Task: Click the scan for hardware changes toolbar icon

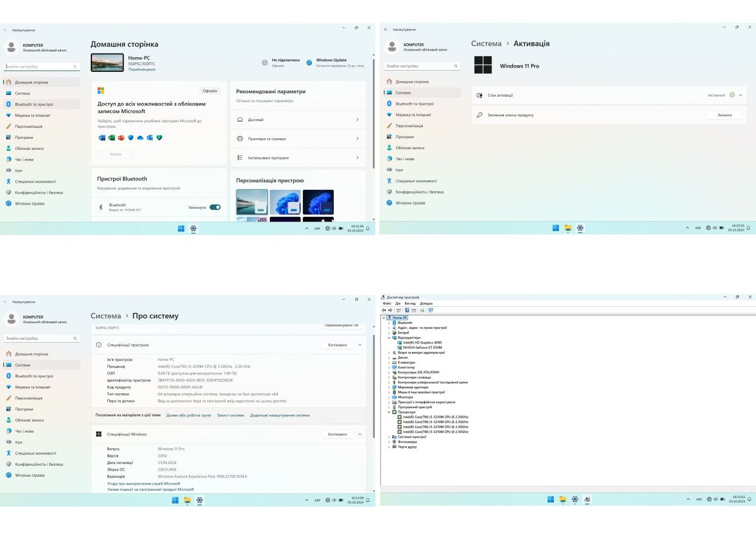Action: point(430,310)
